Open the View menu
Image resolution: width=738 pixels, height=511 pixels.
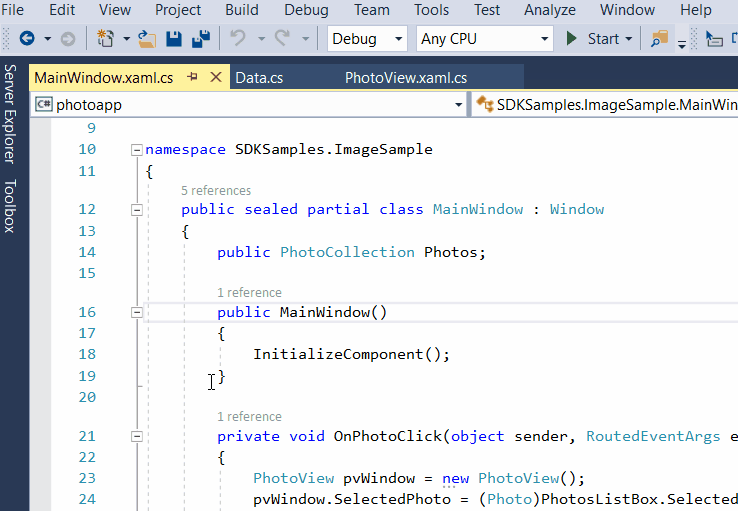[115, 9]
